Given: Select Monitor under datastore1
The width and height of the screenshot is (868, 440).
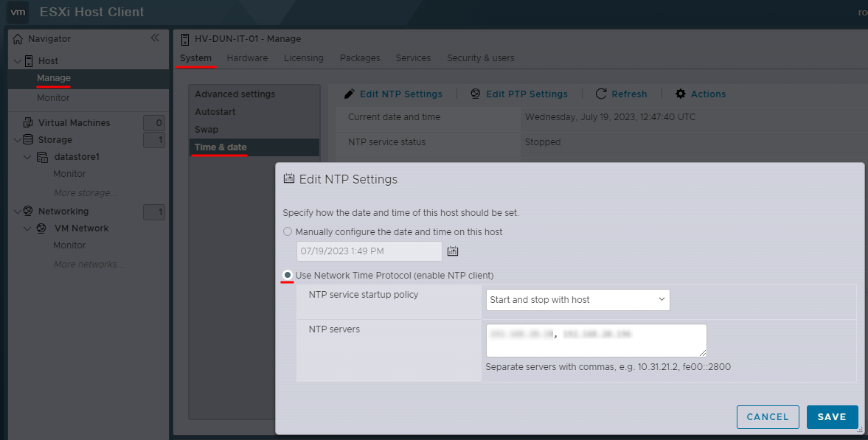Looking at the screenshot, I should tap(69, 174).
